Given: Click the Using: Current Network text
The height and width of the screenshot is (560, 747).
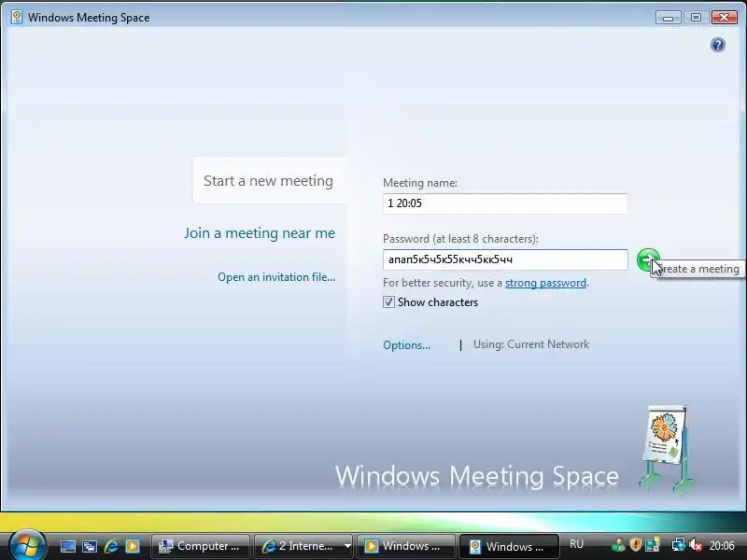Looking at the screenshot, I should tap(531, 344).
